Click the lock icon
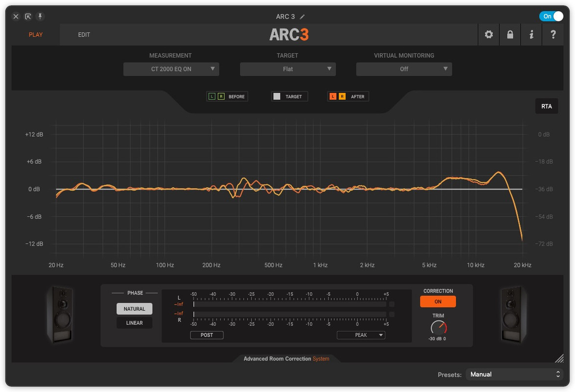Screen dimensions: 575x392 [x=510, y=34]
